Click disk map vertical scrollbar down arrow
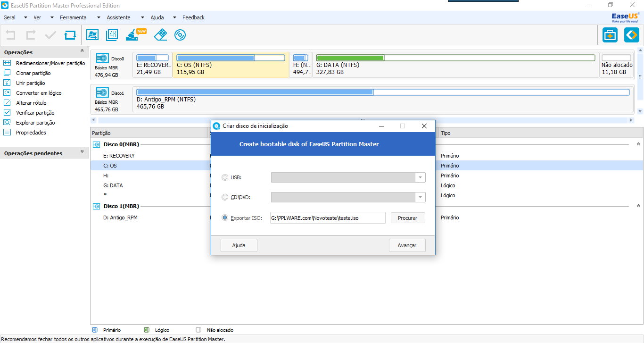 640,111
